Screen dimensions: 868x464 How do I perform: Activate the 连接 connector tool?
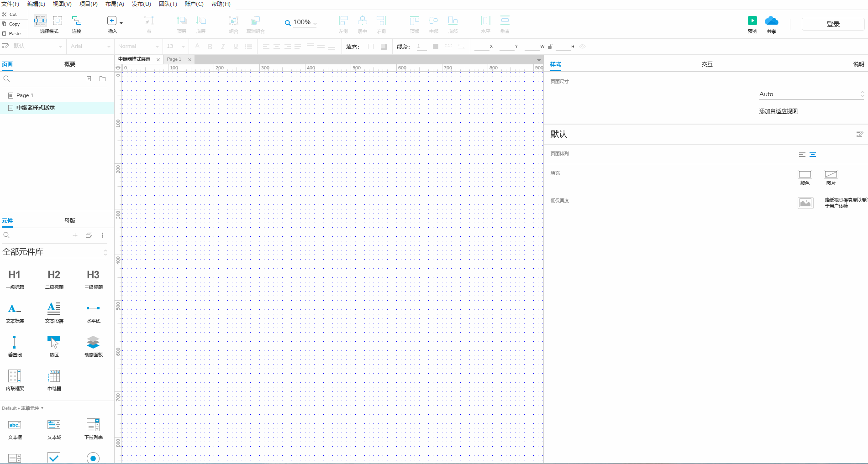click(x=77, y=25)
